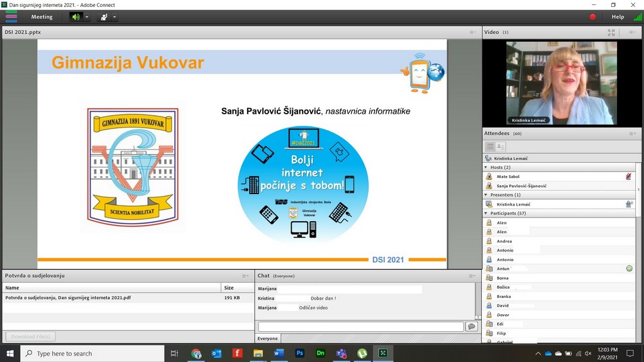644x362 pixels.
Task: Switch to attendee status view
Action: [x=501, y=146]
